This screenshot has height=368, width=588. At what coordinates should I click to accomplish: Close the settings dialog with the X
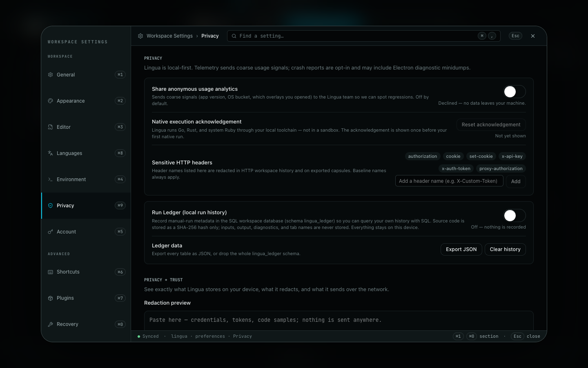(x=533, y=36)
